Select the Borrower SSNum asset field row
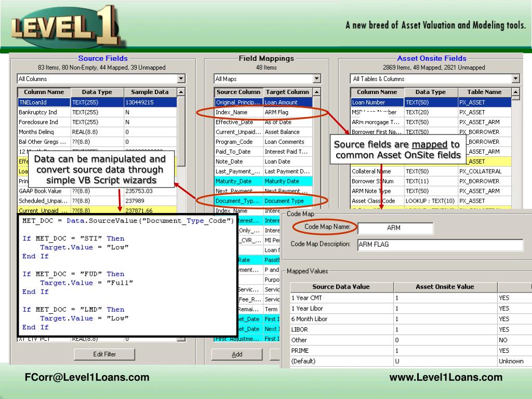532x399 pixels. point(431,181)
